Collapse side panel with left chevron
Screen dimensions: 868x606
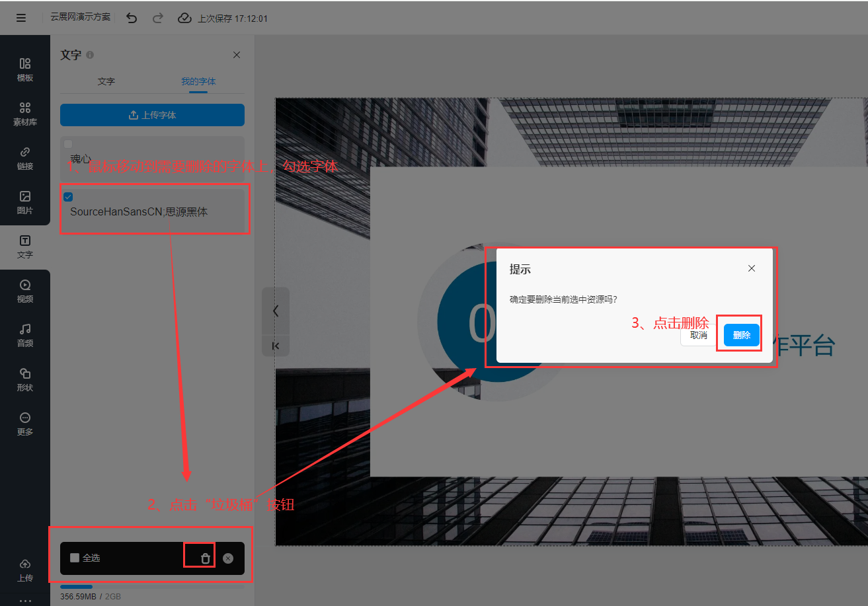(x=276, y=311)
